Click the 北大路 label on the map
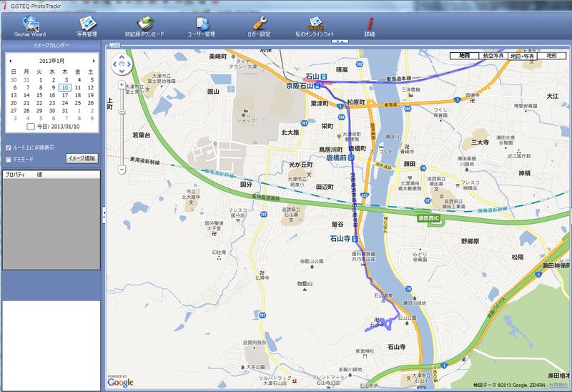Screen dimensions: 572x392 tap(290, 132)
